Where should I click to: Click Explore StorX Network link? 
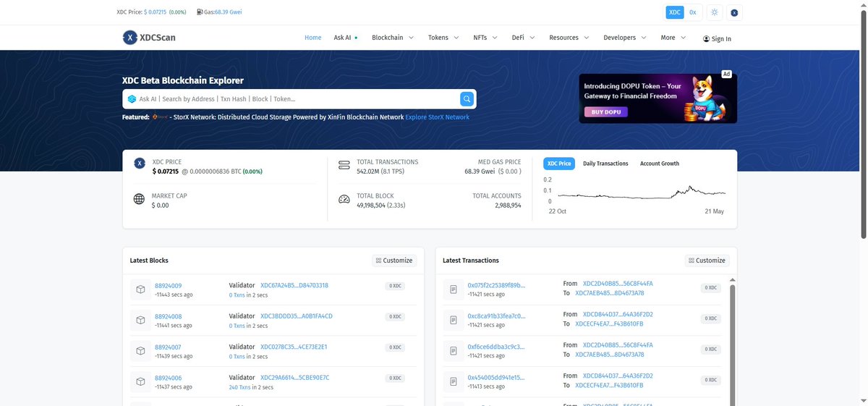point(437,117)
